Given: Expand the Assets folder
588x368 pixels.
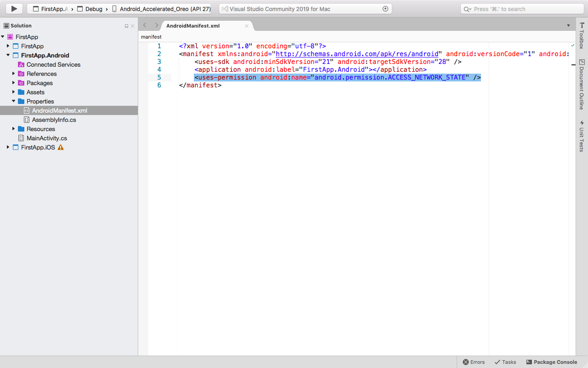Looking at the screenshot, I should click(14, 92).
